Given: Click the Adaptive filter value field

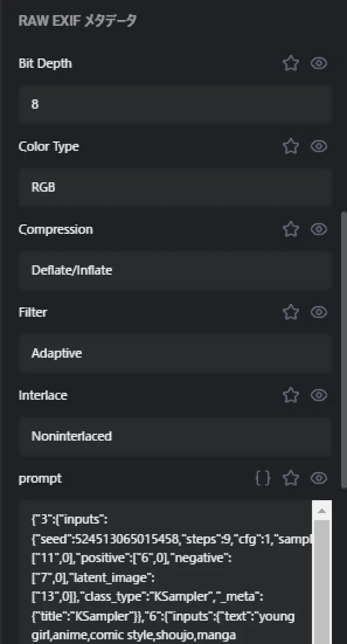Looking at the screenshot, I should tap(175, 353).
